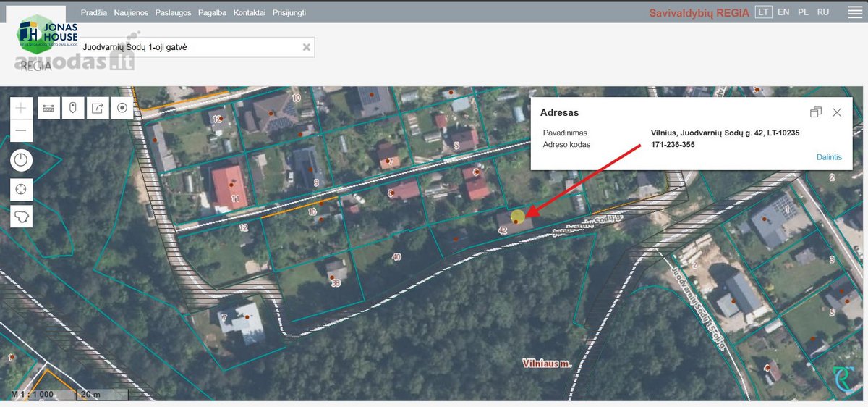Image resolution: width=868 pixels, height=407 pixels.
Task: Click the Dalintis link in popup
Action: (829, 157)
